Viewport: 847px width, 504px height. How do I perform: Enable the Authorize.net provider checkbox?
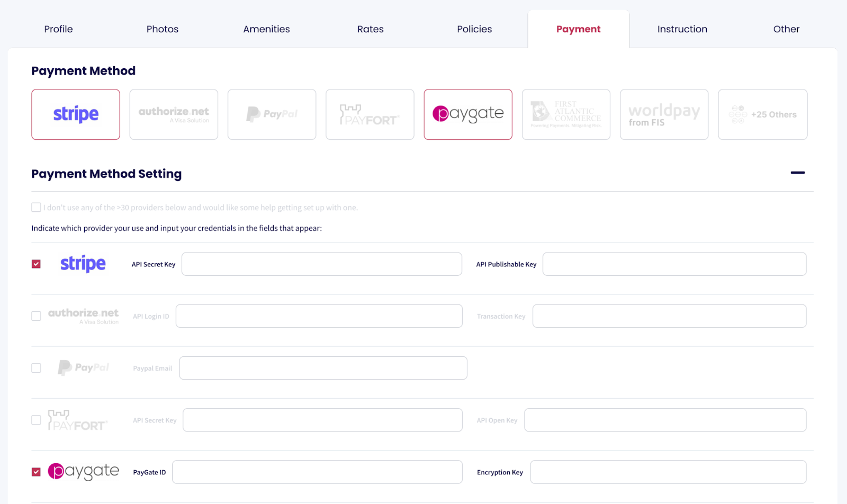pos(36,316)
